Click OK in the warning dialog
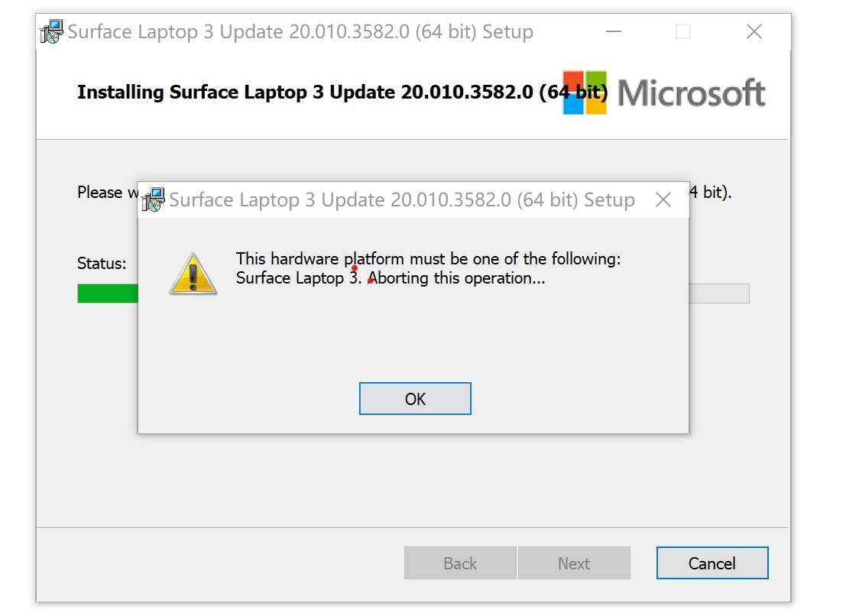The height and width of the screenshot is (616, 859). pyautogui.click(x=415, y=398)
